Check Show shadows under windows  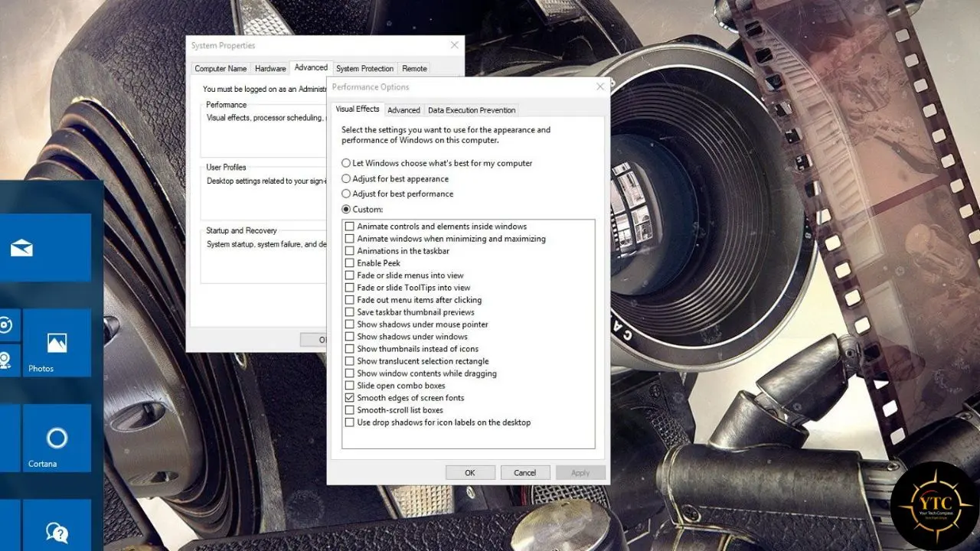point(350,337)
